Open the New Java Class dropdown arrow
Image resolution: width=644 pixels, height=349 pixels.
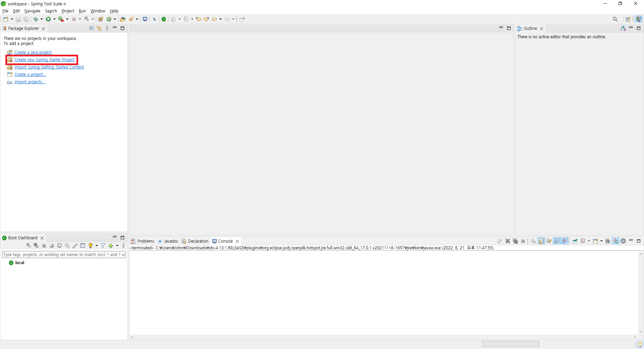click(115, 19)
